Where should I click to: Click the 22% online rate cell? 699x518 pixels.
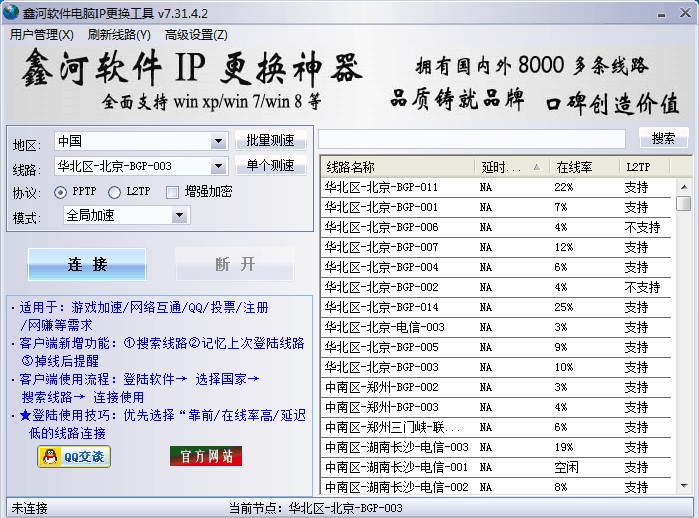click(563, 187)
